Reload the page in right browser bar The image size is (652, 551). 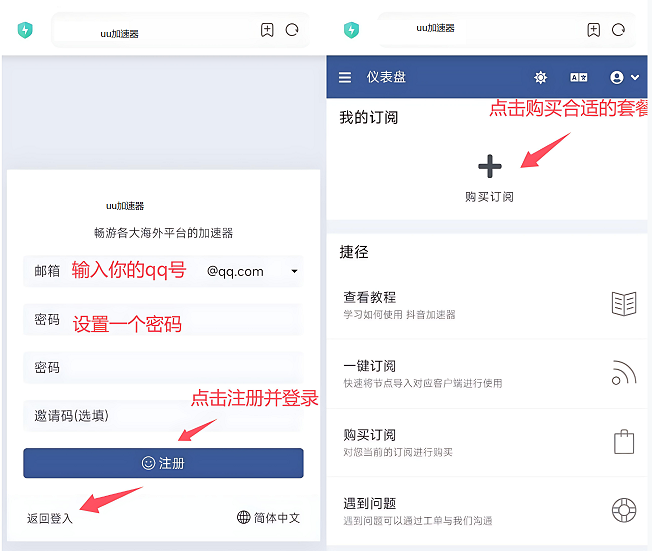(x=618, y=30)
